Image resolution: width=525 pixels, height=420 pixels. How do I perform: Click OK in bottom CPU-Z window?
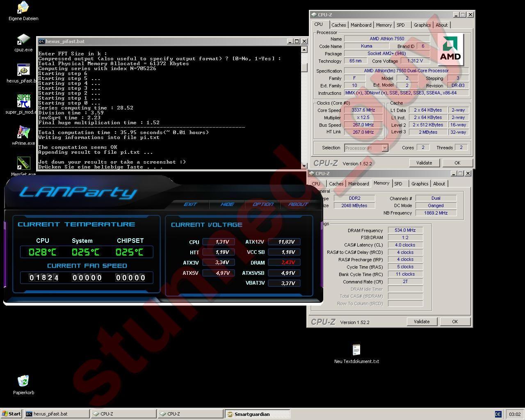[x=455, y=322]
